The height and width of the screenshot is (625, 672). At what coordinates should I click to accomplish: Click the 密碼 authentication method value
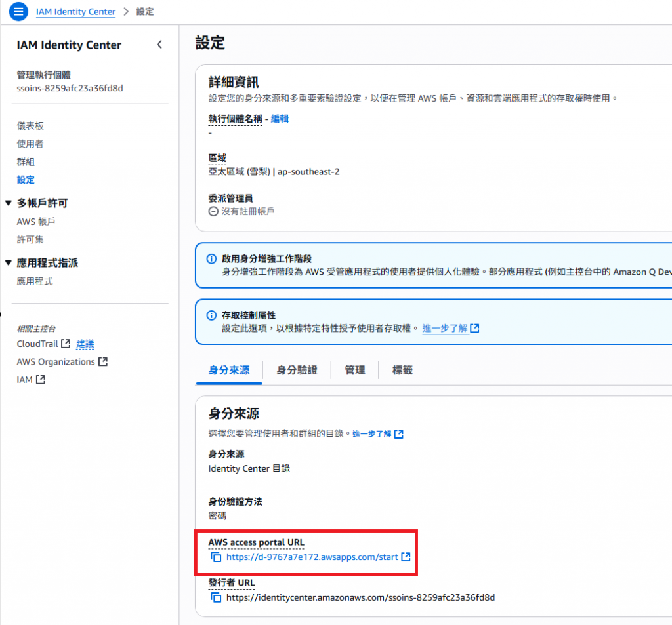pyautogui.click(x=217, y=515)
